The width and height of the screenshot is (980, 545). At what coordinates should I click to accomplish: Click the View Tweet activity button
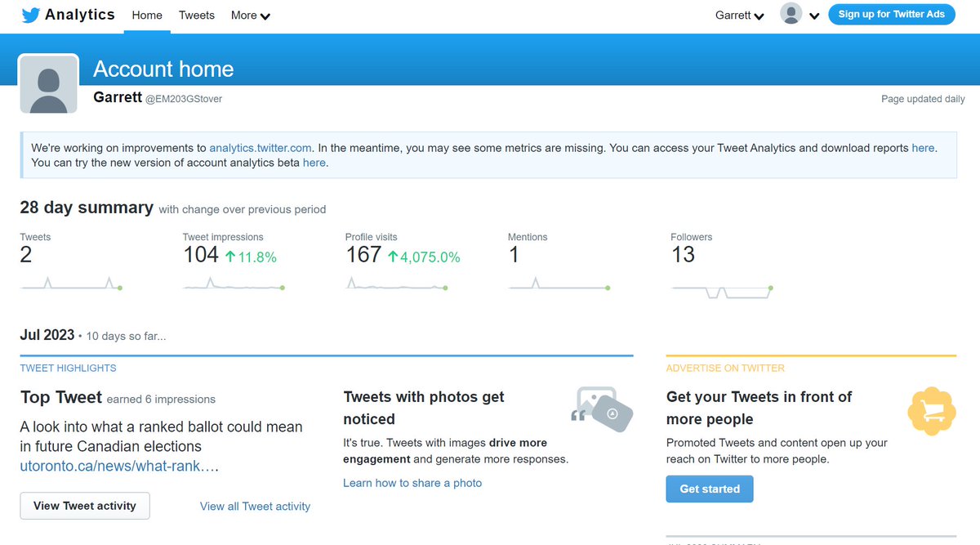[85, 506]
